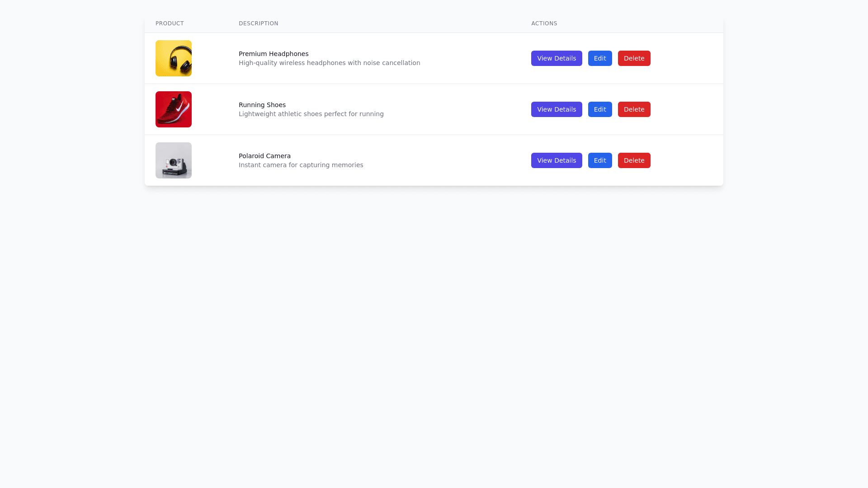This screenshot has width=868, height=488.
Task: Select the Instant camera description text
Action: [301, 165]
